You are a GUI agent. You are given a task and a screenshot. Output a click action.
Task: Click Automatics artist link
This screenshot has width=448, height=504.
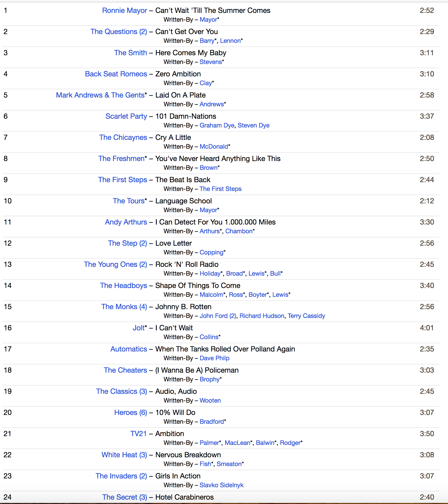[129, 349]
